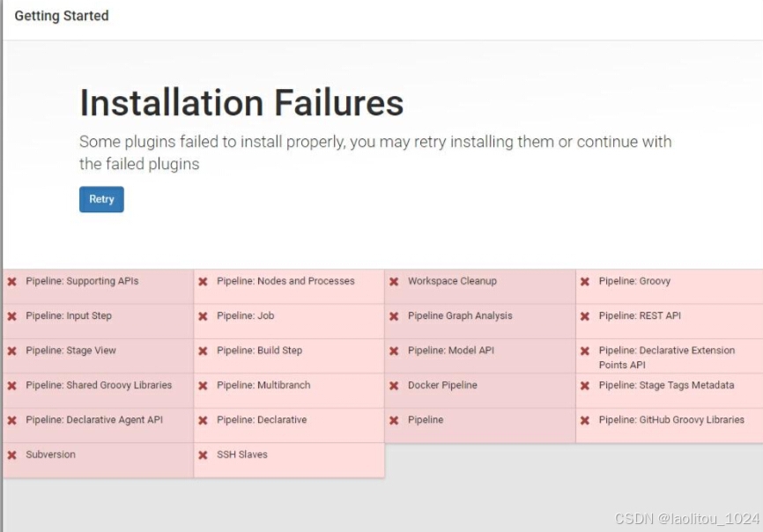The width and height of the screenshot is (763, 532).
Task: Click the red X beside Workspace Cleanup
Action: coord(394,282)
